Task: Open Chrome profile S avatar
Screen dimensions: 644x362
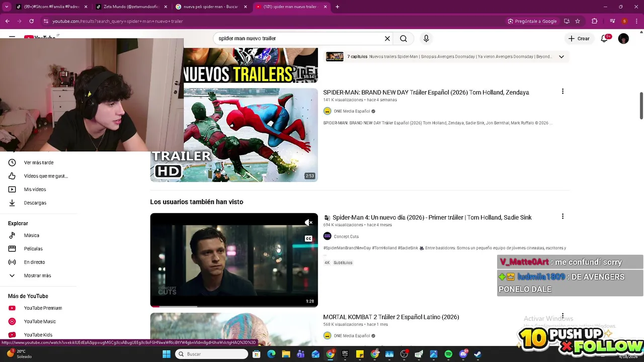Action: point(624,21)
